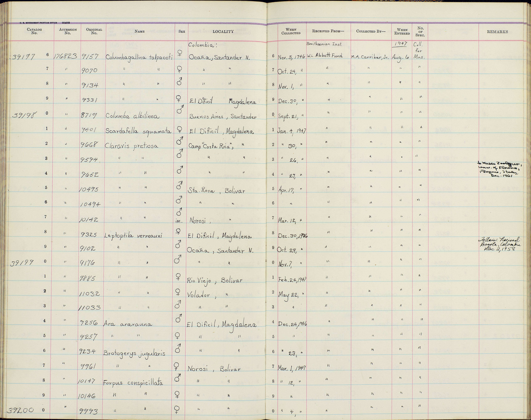531x420 pixels.
Task: Click the 'Remarks' column header
Action: click(x=497, y=32)
